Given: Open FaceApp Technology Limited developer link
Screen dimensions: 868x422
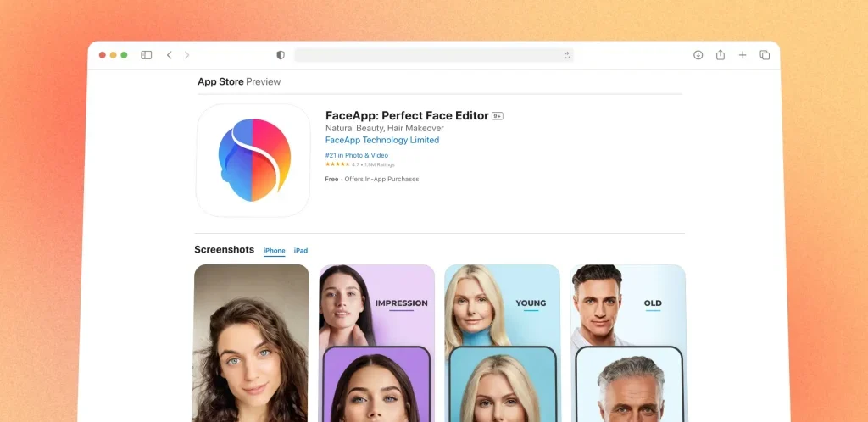Looking at the screenshot, I should coord(382,140).
